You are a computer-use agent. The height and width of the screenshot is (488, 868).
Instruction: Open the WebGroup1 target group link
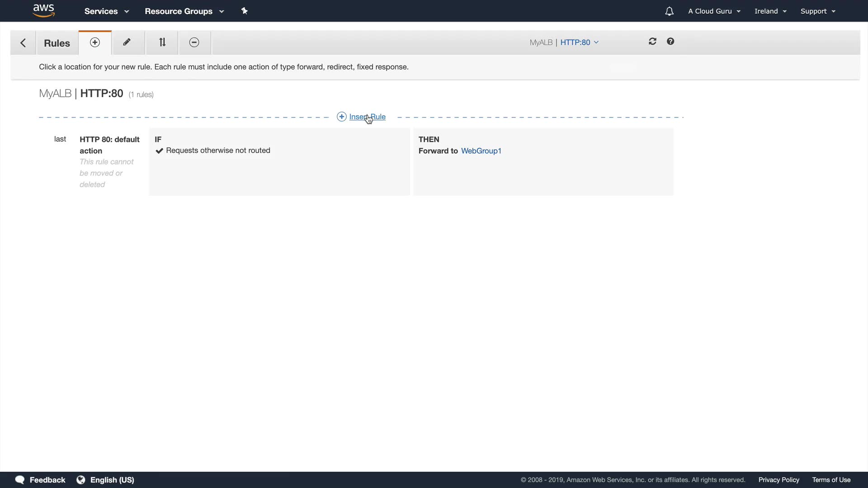tap(481, 151)
